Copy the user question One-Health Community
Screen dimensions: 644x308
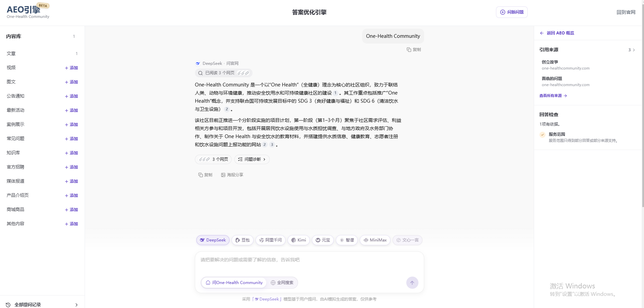(414, 50)
